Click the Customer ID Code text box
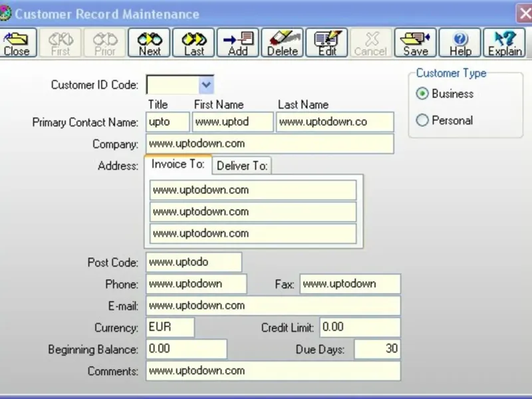The height and width of the screenshot is (399, 532). [173, 84]
